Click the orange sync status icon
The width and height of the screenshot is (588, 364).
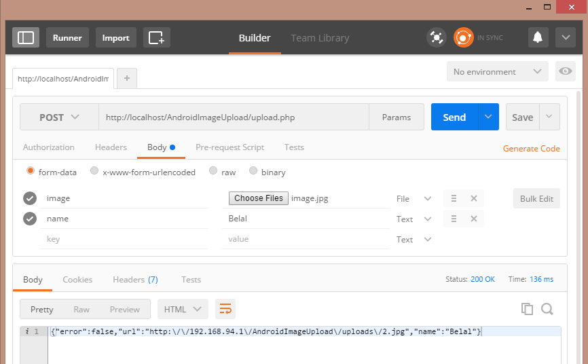pos(464,37)
